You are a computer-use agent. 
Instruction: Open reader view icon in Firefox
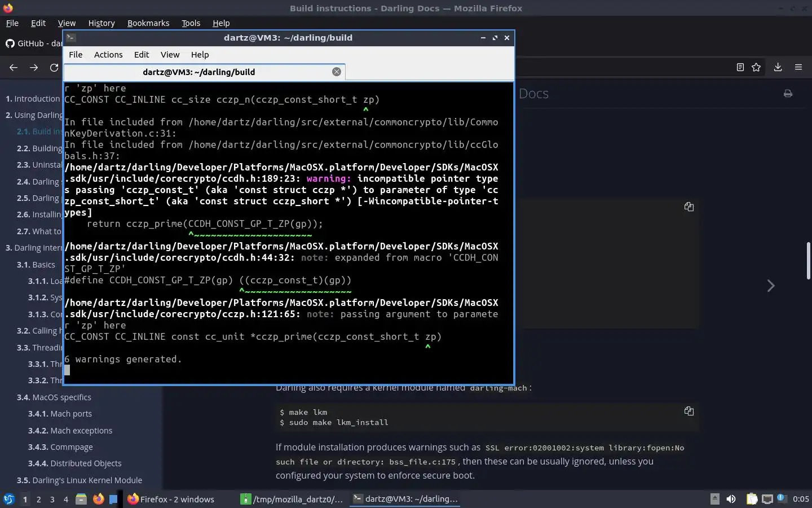point(740,67)
